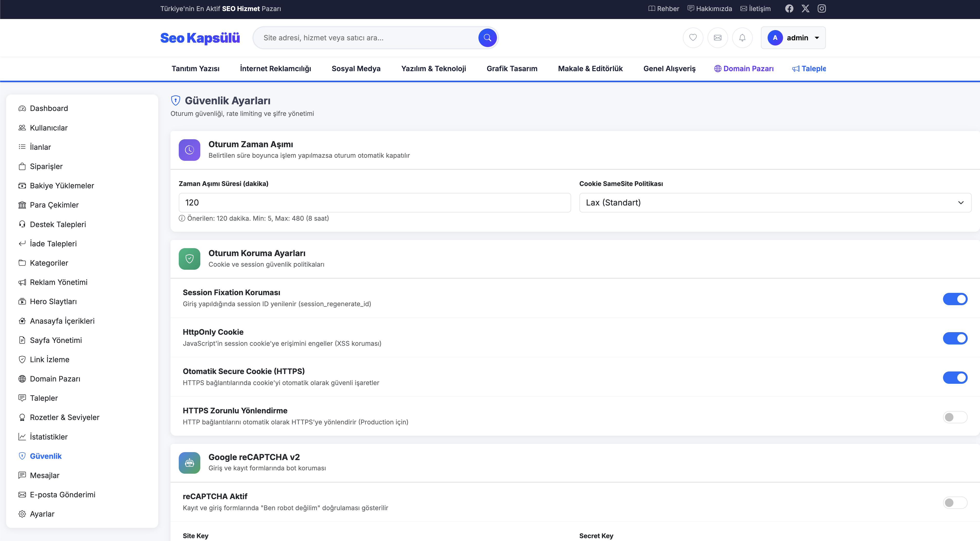Open favorites with the heart icon

(693, 38)
